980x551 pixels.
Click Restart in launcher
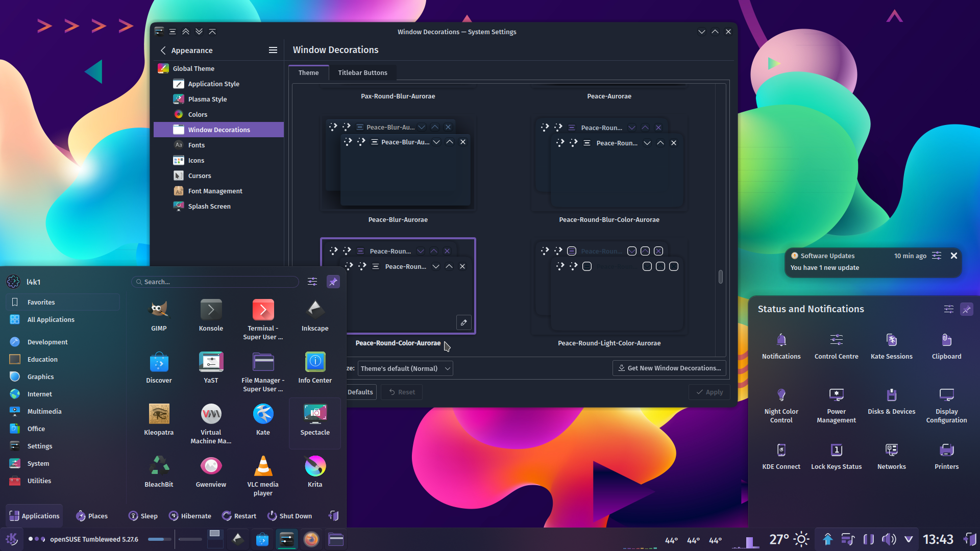[239, 516]
